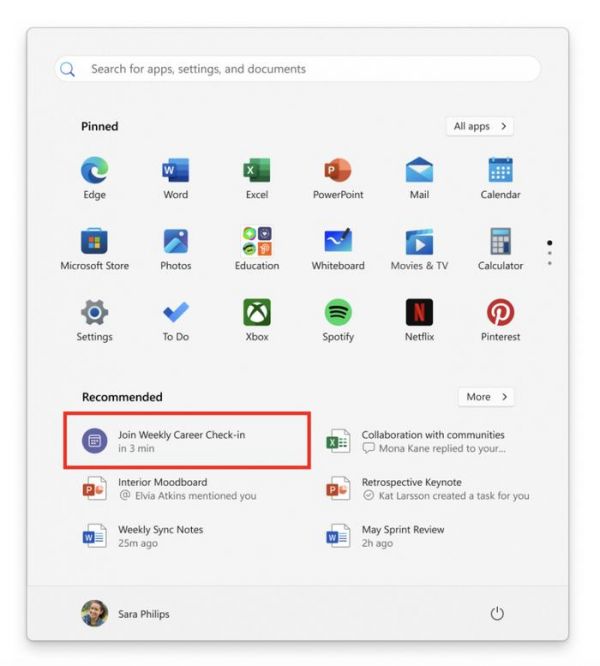Expand the All apps list
The width and height of the screenshot is (600, 666).
click(481, 127)
